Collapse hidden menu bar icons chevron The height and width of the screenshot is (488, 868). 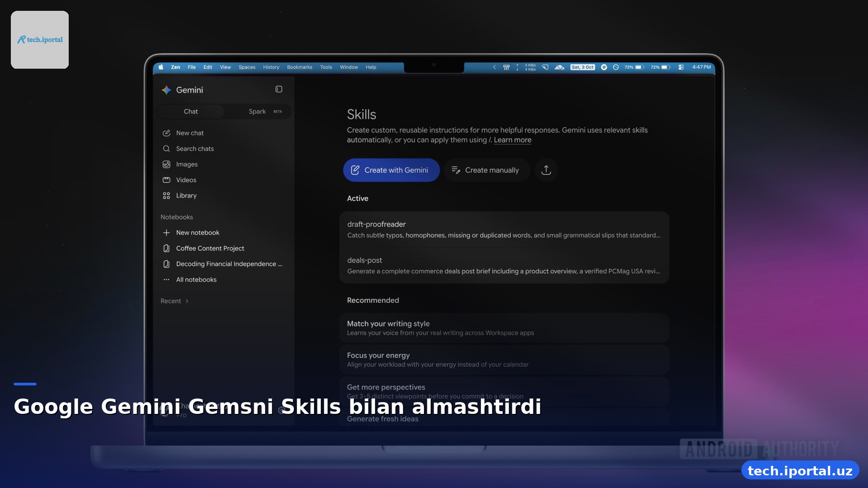pos(494,67)
